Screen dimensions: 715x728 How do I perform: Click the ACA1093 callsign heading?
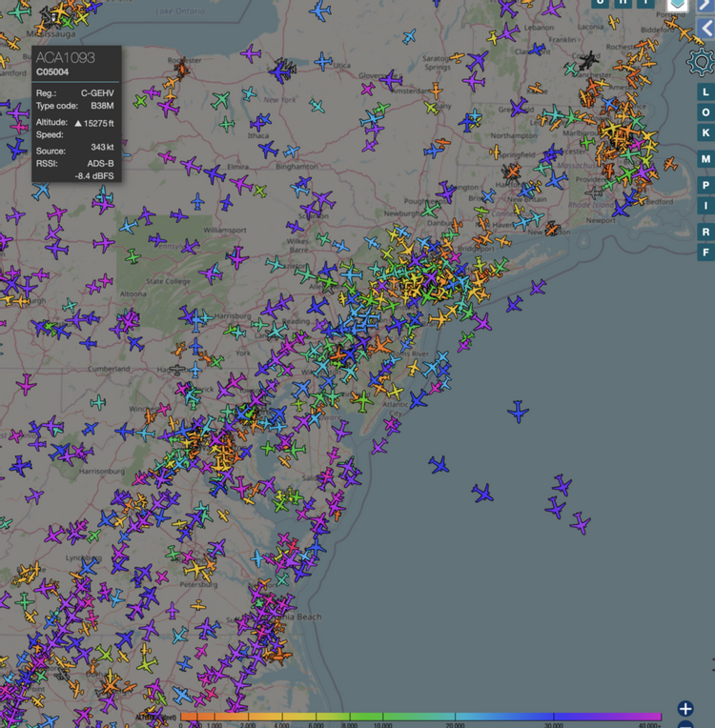(66, 57)
